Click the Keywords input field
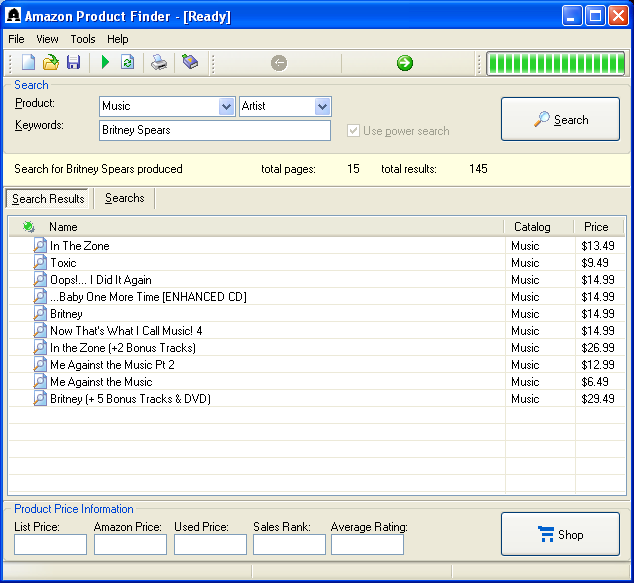The height and width of the screenshot is (583, 634). (x=215, y=131)
